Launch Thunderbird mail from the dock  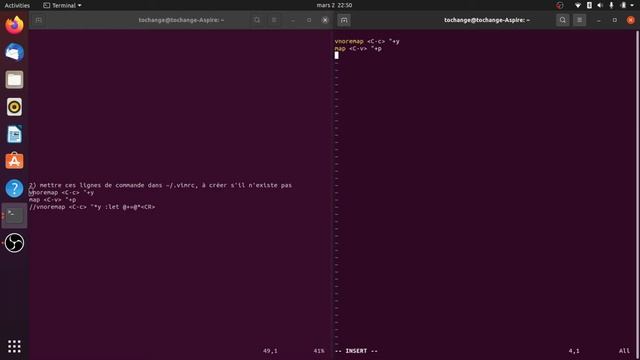tap(14, 52)
